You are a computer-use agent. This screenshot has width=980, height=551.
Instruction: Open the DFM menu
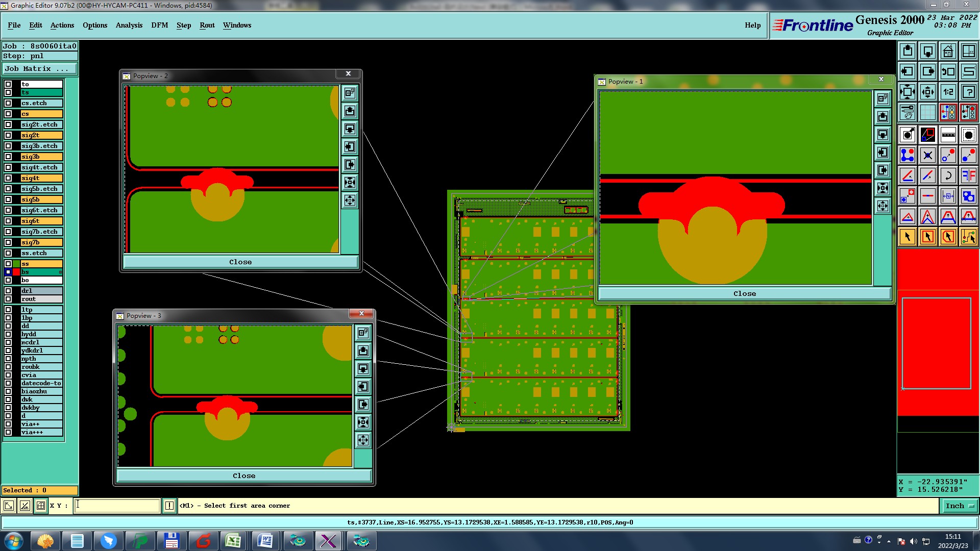point(159,25)
